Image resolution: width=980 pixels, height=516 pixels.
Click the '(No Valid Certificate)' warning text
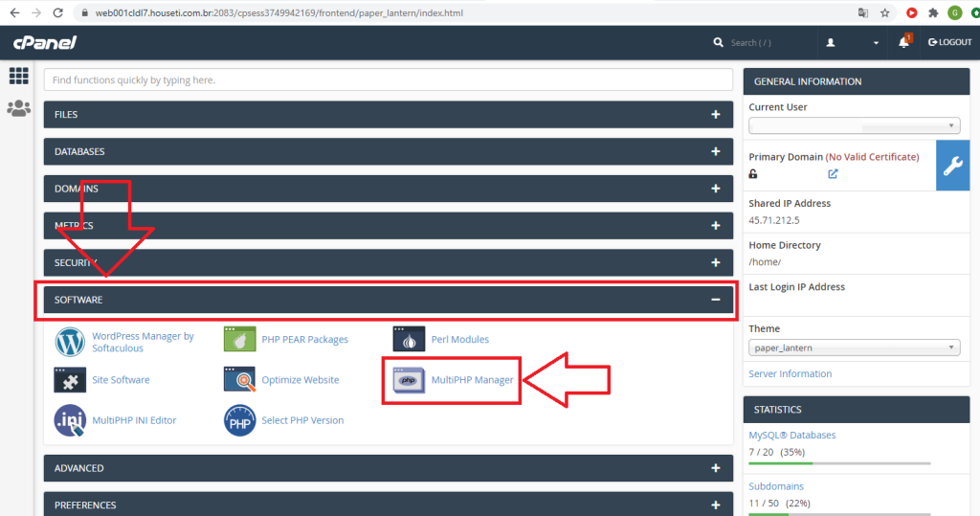(x=872, y=157)
